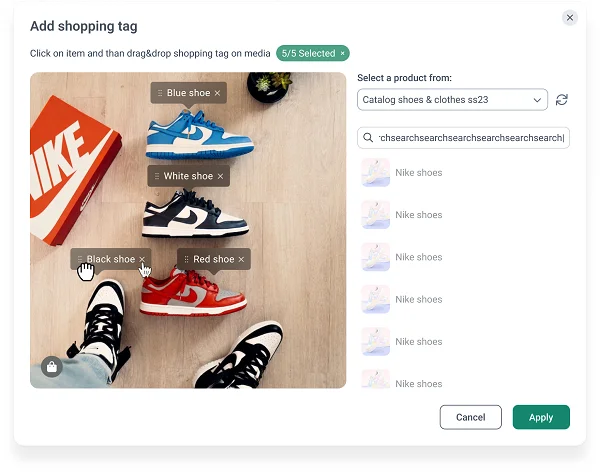Click the Cancel button

[x=470, y=417]
